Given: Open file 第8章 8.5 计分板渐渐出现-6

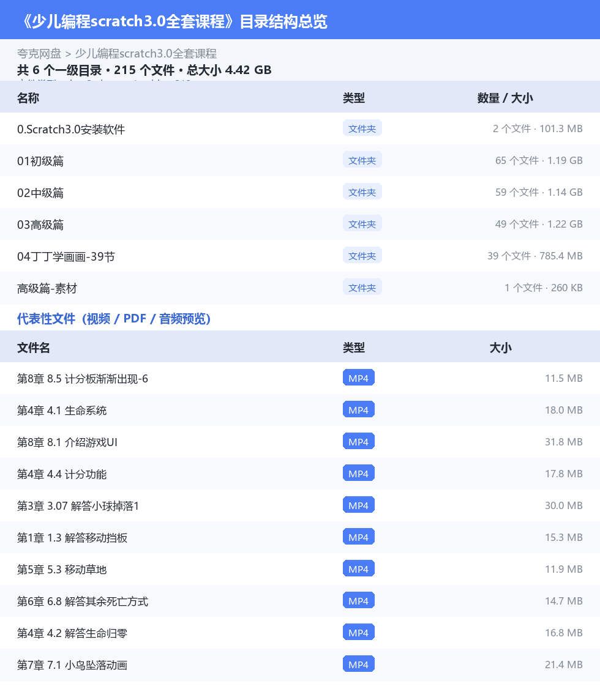Looking at the screenshot, I should click(83, 379).
